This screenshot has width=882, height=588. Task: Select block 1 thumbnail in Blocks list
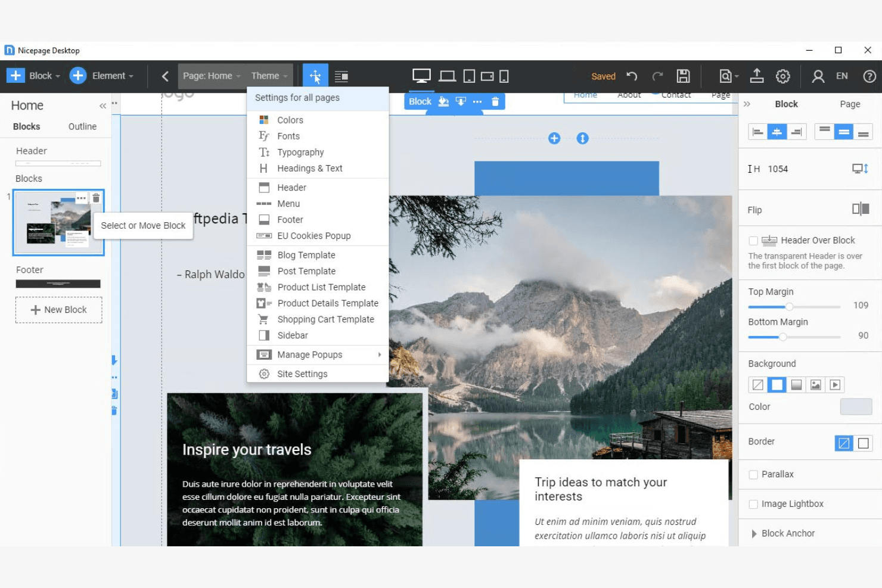pyautogui.click(x=58, y=222)
